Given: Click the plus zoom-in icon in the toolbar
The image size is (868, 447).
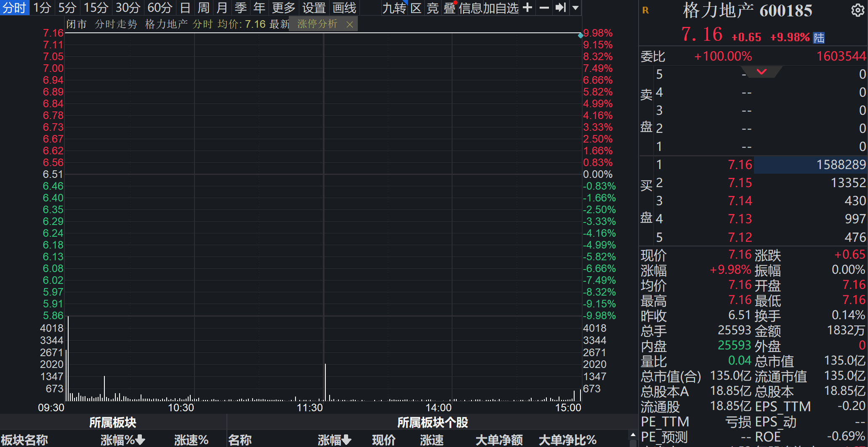Looking at the screenshot, I should [527, 8].
